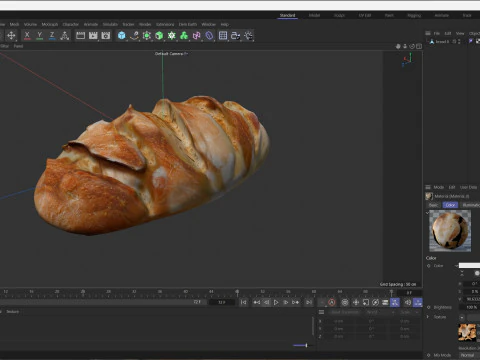
Task: Switch to the Standard layout tab
Action: point(287,15)
